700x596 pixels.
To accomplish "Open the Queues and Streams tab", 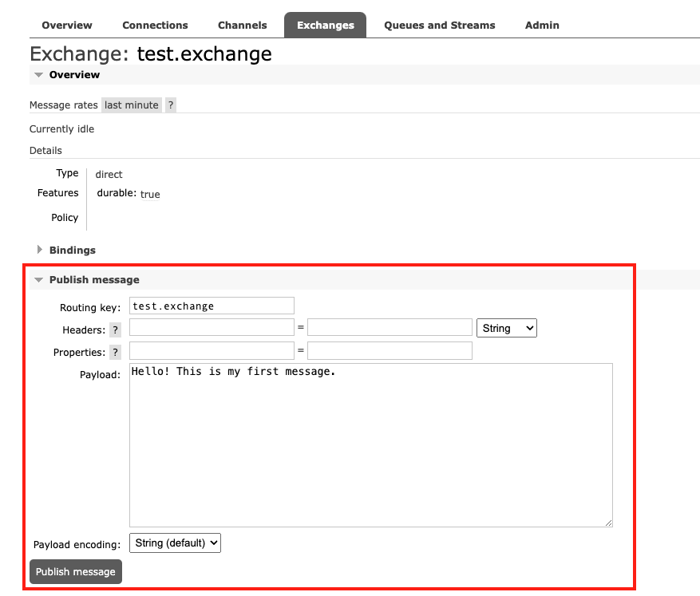I will [x=439, y=26].
